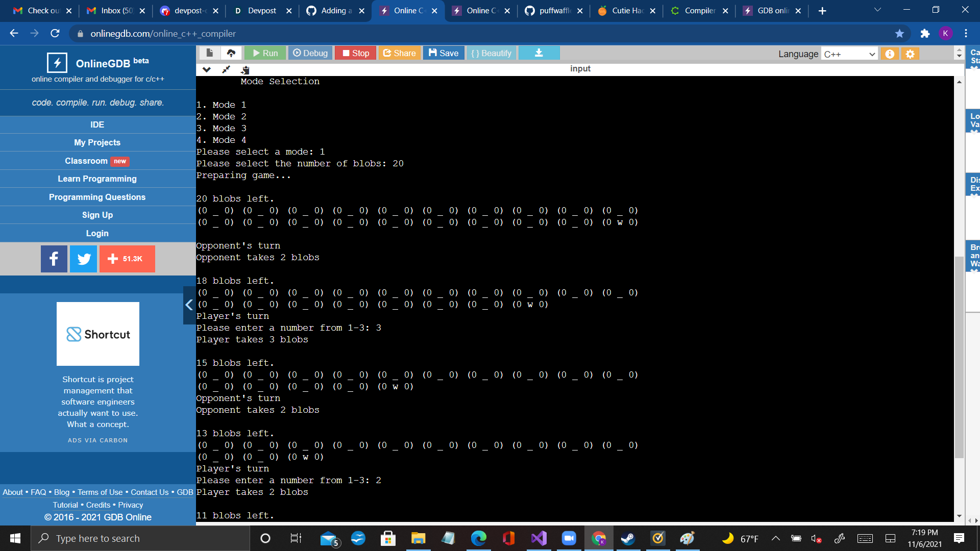Share via the Twitter icon
The width and height of the screenshot is (980, 551).
click(84, 259)
